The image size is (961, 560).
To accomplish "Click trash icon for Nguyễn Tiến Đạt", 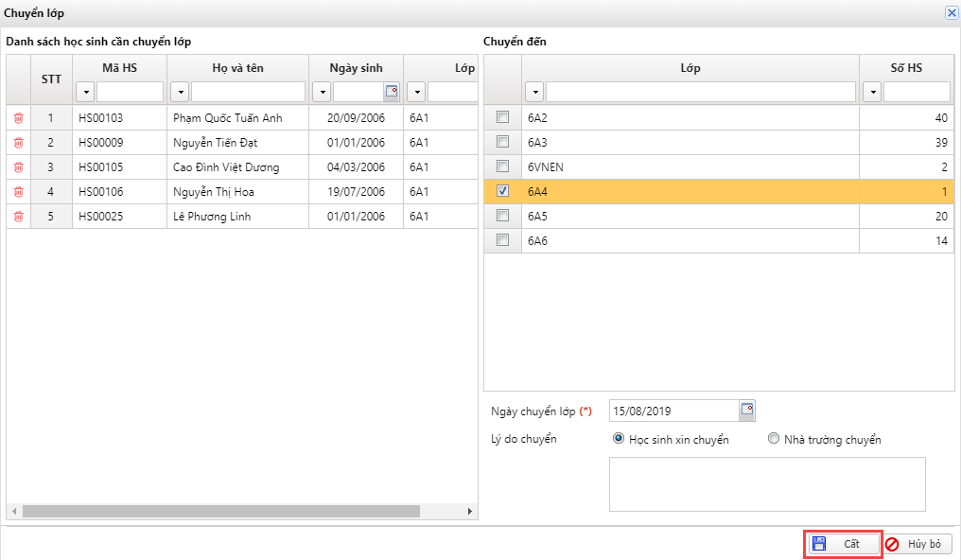I will [x=18, y=143].
